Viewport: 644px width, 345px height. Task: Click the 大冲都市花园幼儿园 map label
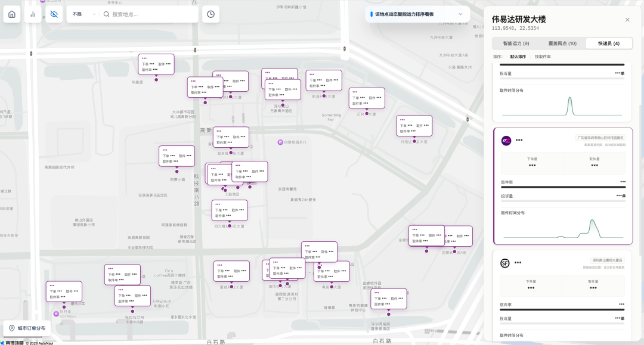[183, 114]
